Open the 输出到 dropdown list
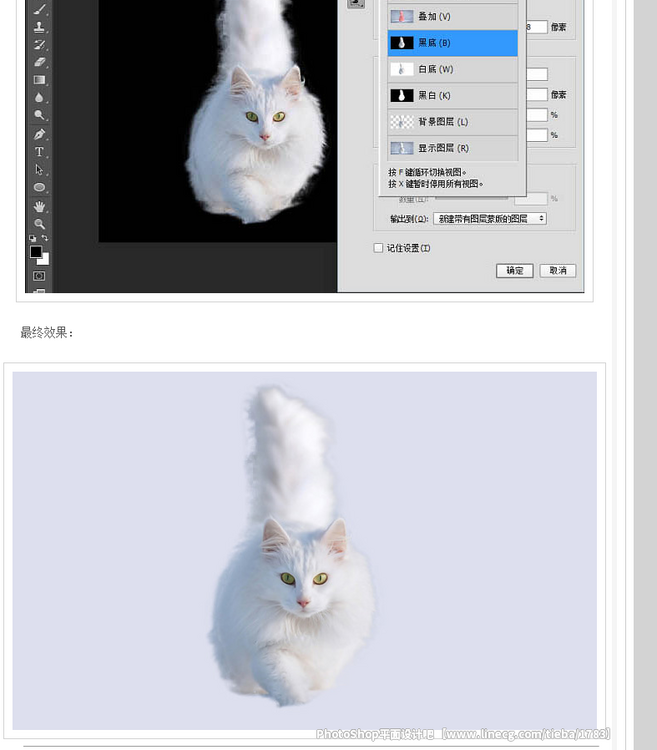Viewport: 657px width, 750px height. tap(489, 218)
